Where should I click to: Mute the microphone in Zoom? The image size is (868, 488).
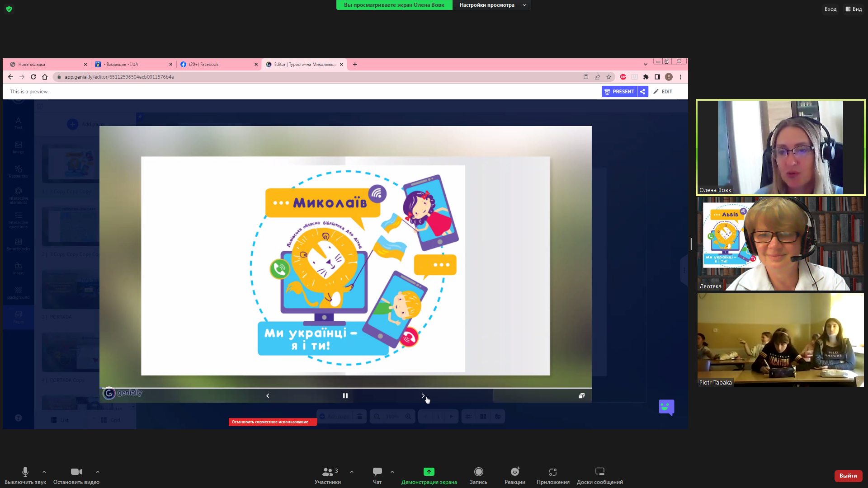25,472
